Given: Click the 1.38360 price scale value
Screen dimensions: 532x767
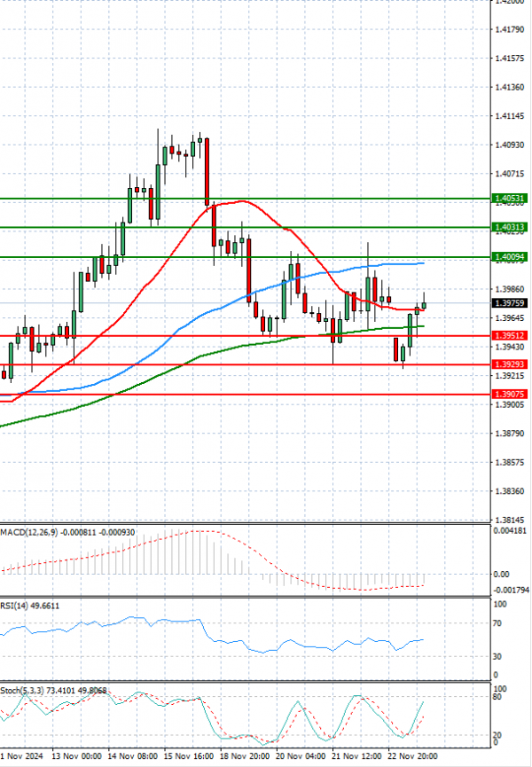Looking at the screenshot, I should coord(510,491).
